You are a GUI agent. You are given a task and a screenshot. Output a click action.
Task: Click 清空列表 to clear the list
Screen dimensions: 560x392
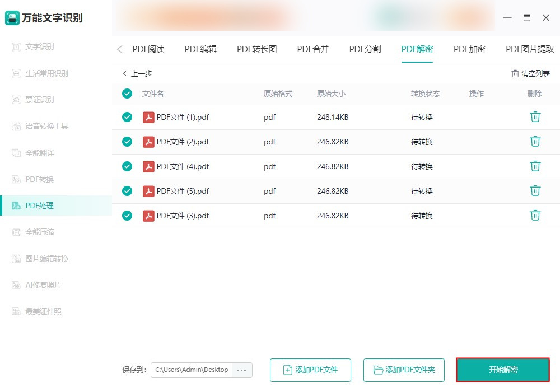(x=531, y=73)
